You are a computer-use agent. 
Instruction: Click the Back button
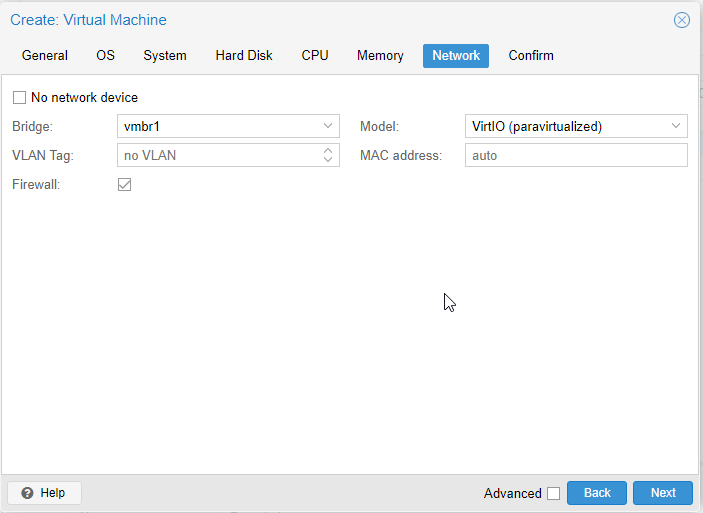[597, 493]
